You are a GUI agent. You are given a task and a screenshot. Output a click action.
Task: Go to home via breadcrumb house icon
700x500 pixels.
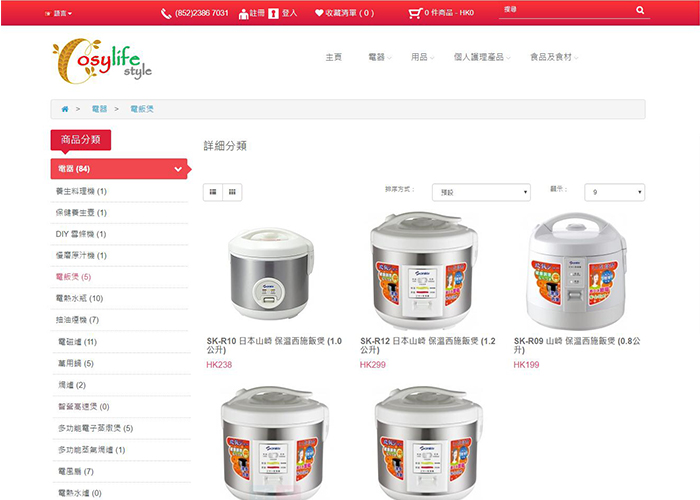coord(65,109)
